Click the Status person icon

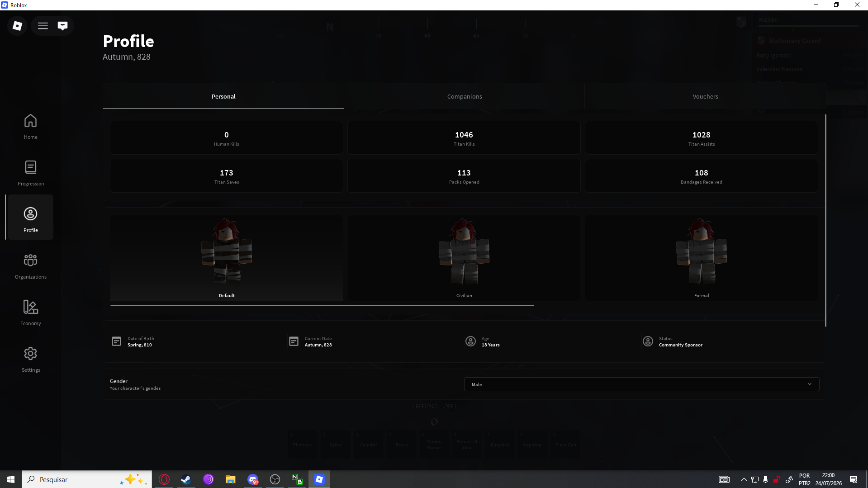point(648,341)
